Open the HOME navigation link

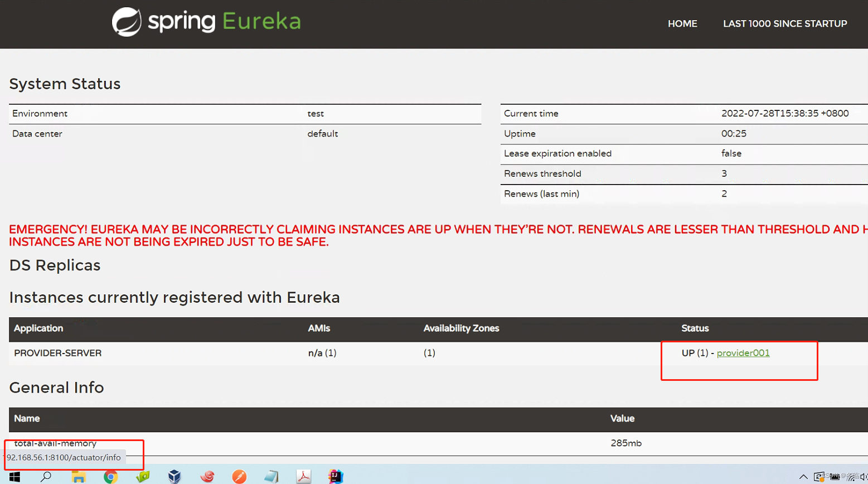682,23
